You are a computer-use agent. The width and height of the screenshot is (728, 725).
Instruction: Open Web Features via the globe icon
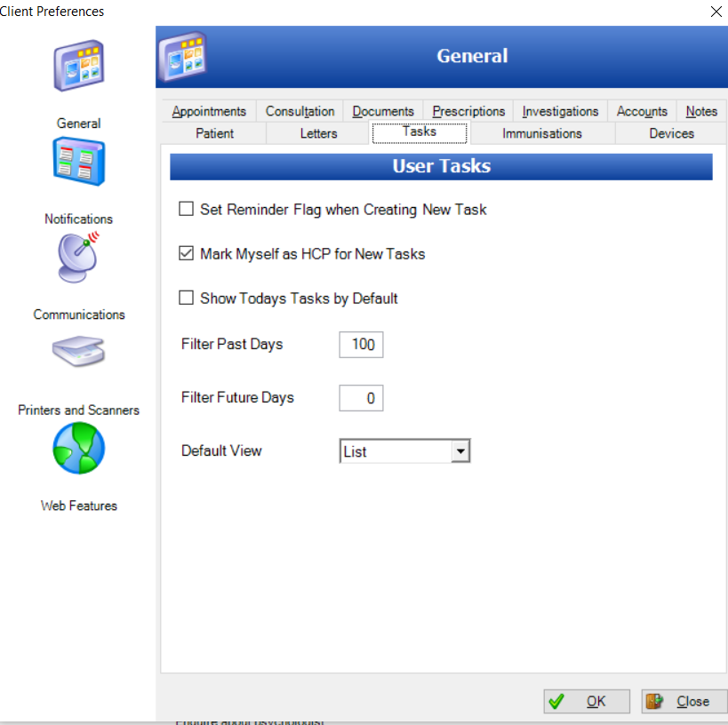[78, 448]
